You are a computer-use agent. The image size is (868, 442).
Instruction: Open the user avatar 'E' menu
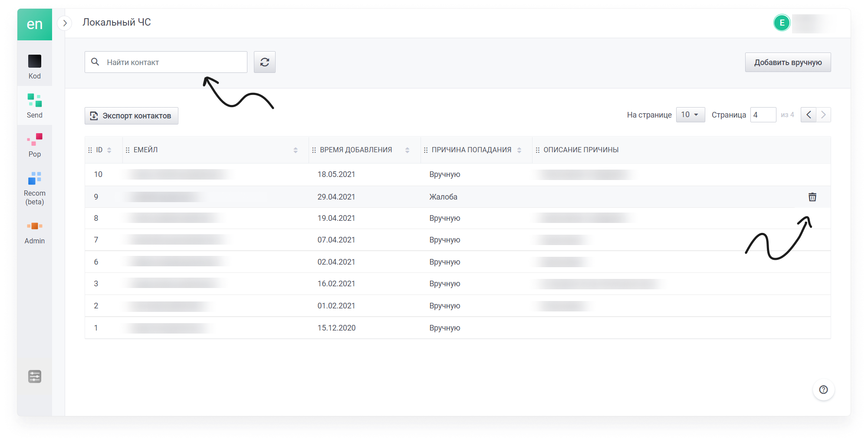[x=782, y=23]
